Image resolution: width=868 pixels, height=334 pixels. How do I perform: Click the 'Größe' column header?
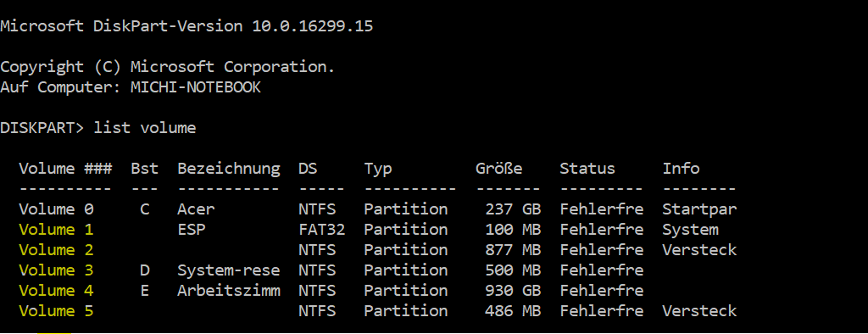point(498,169)
